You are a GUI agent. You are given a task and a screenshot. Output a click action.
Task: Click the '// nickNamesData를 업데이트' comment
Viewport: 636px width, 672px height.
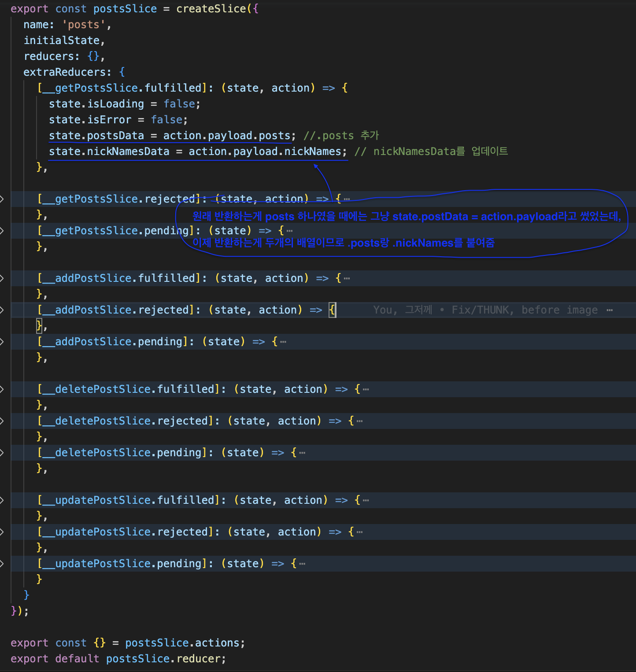tap(431, 151)
